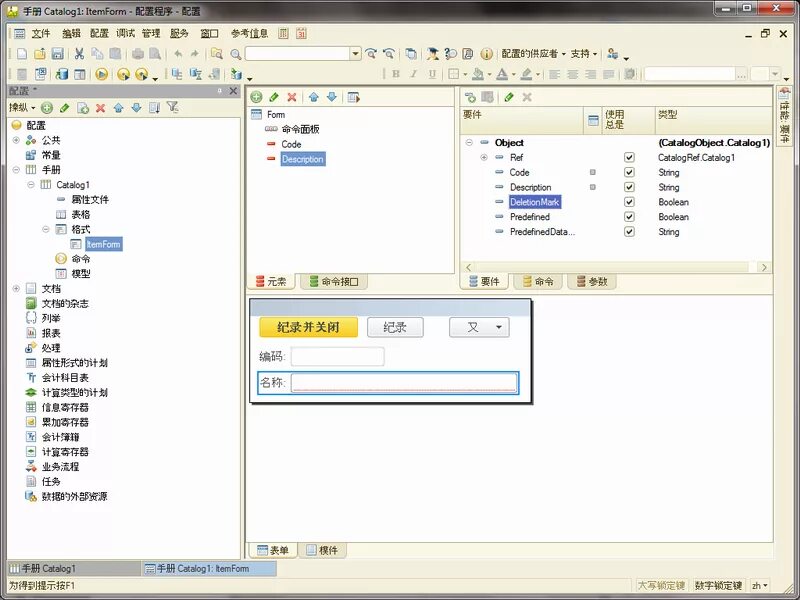Click the New document toolbar icon
800x600 pixels.
coord(21,54)
